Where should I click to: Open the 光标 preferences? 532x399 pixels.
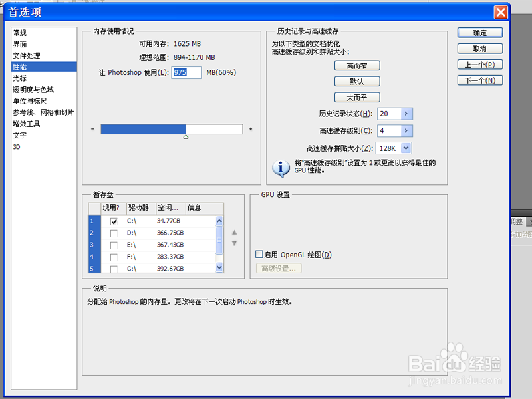tap(20, 78)
